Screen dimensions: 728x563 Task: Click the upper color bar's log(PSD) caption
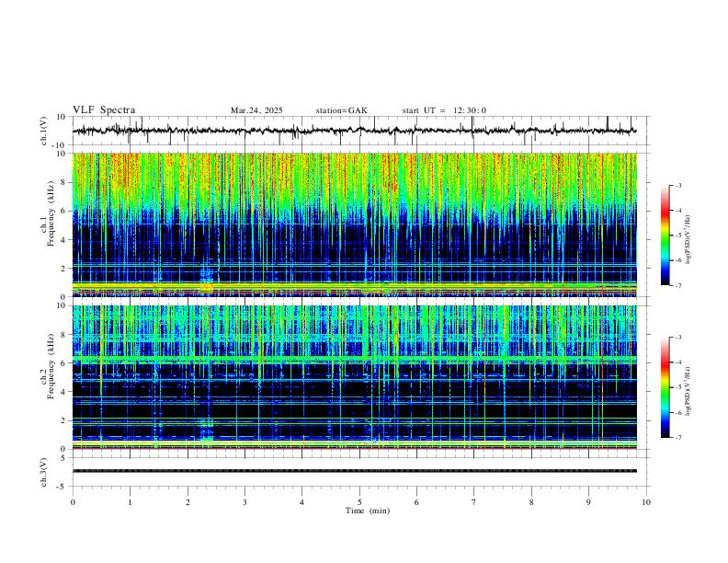[x=688, y=239]
